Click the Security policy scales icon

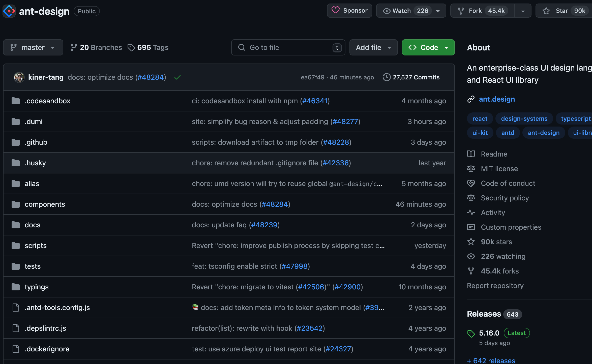(x=471, y=198)
